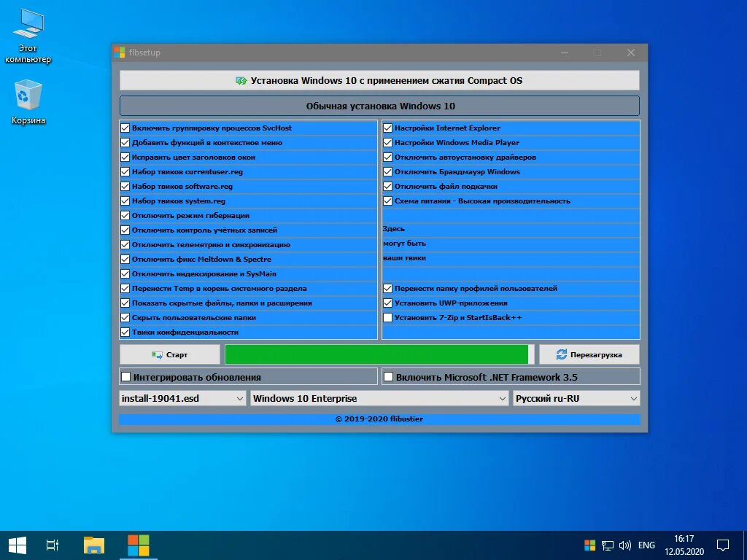Open Этот компьютер desktop icon
The height and width of the screenshot is (560, 747).
click(x=28, y=36)
